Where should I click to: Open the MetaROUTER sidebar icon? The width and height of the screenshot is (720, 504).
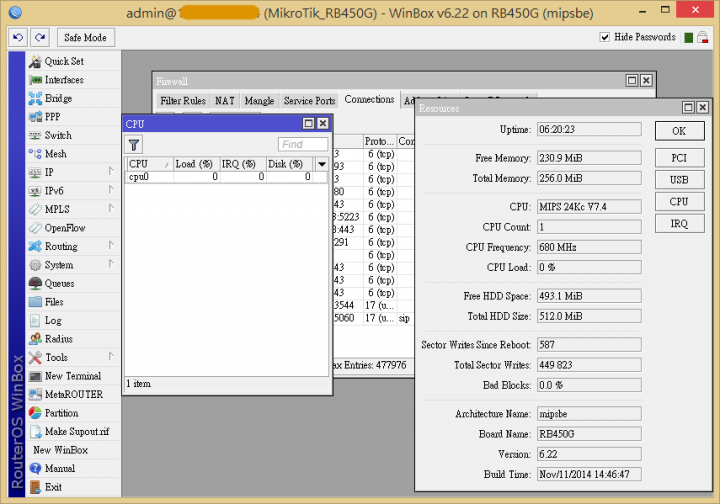(35, 394)
